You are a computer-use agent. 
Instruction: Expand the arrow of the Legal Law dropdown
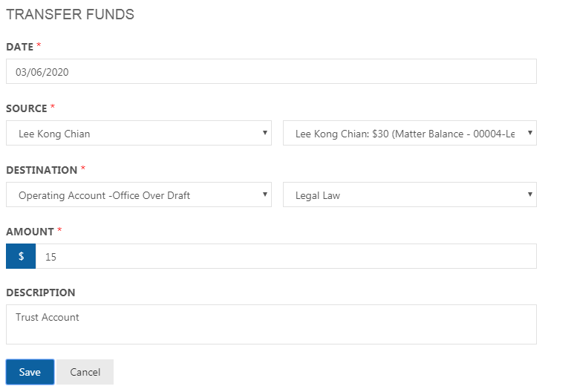click(529, 195)
